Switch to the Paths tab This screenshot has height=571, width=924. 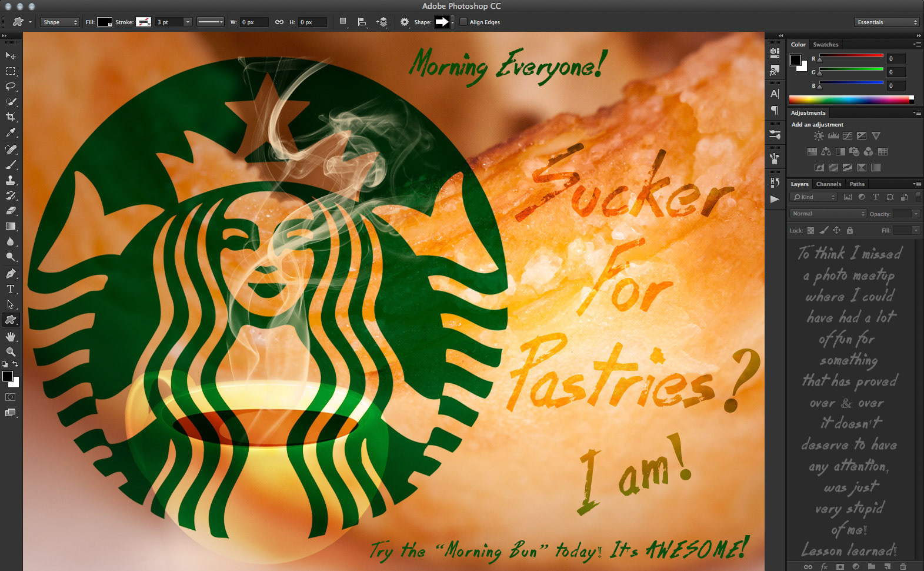(857, 184)
